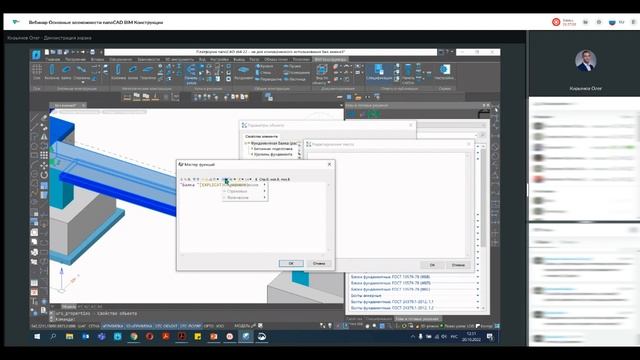The width and height of the screenshot is (640, 360).
Task: Open the Облака точек ribbon tab
Action: [x=276, y=60]
